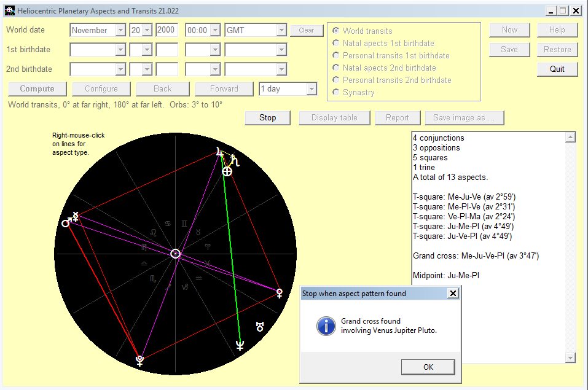Click the Pluto symbol on the chart
The height and width of the screenshot is (390, 588).
[139, 361]
